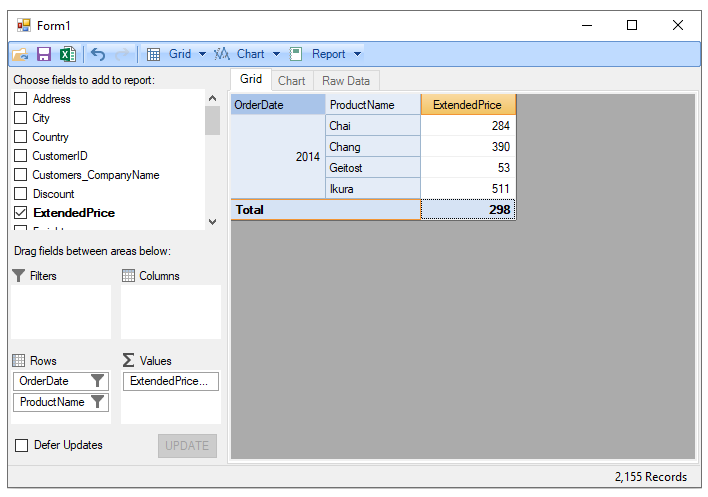Click the Chart toolbar icon

tap(222, 54)
